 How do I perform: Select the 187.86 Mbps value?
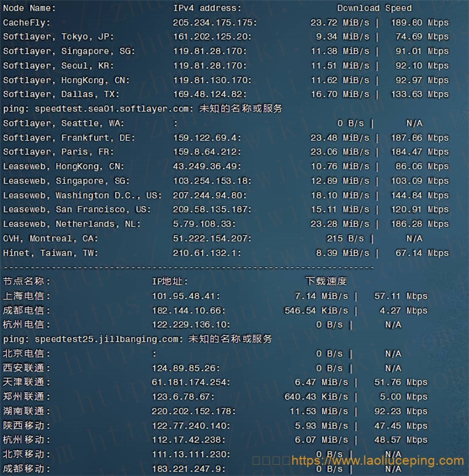(x=420, y=138)
